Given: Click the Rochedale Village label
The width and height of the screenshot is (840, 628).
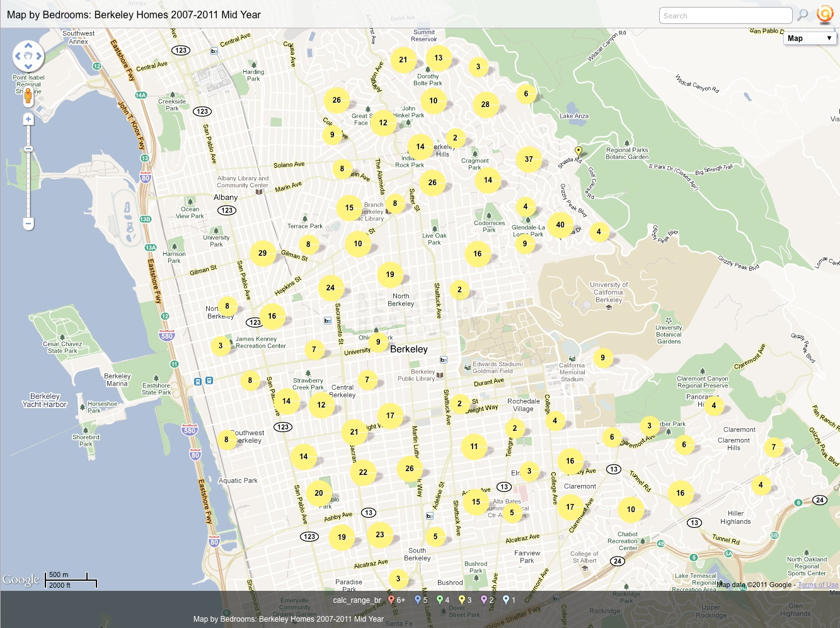Looking at the screenshot, I should pyautogui.click(x=524, y=405).
